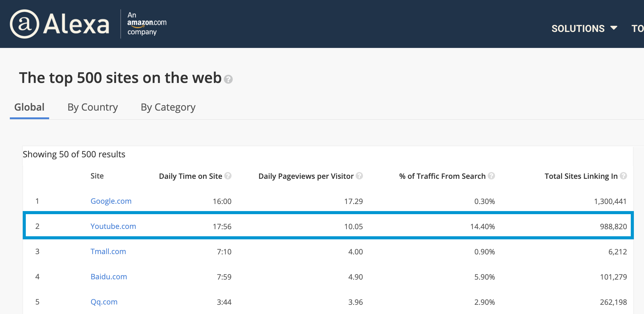Select the Global tab
This screenshot has width=644, height=314.
[29, 107]
